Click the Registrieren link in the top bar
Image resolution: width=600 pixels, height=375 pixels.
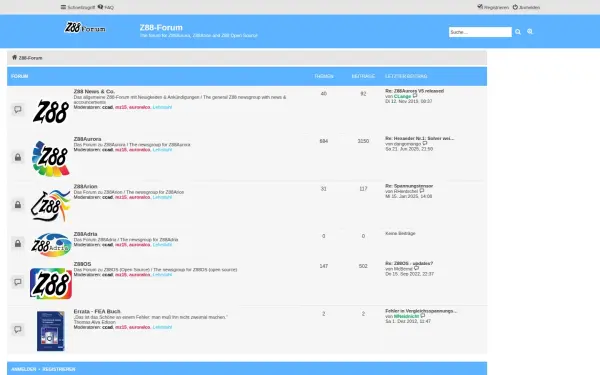click(493, 7)
